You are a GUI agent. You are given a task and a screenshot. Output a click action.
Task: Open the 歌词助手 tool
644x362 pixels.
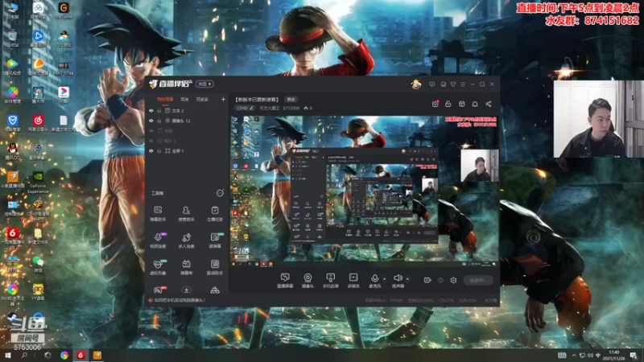tap(214, 267)
